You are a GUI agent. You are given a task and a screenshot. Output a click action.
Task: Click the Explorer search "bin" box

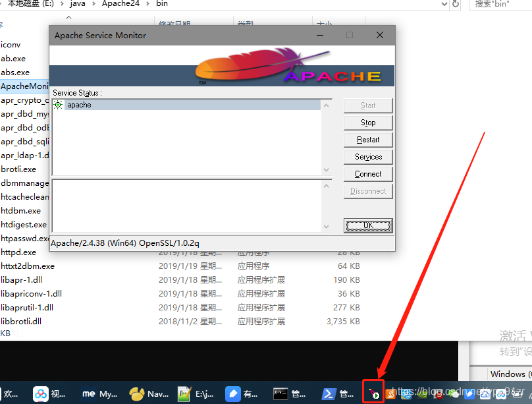click(500, 4)
